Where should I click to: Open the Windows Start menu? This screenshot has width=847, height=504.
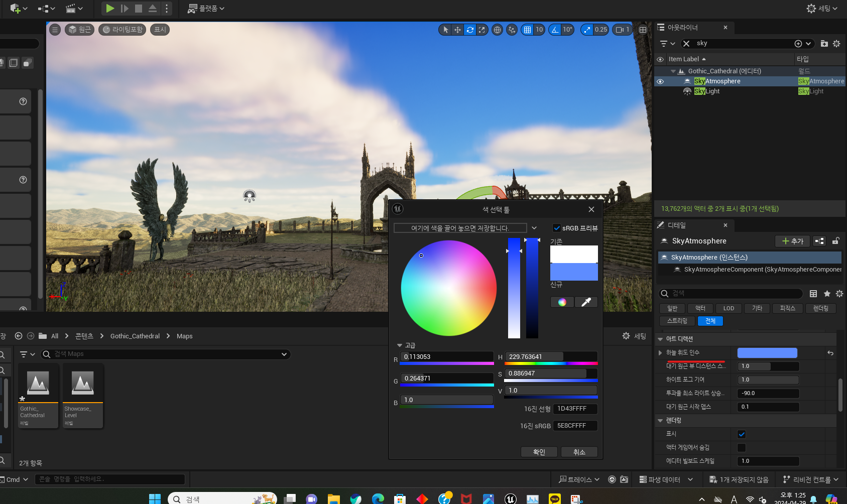[155, 498]
